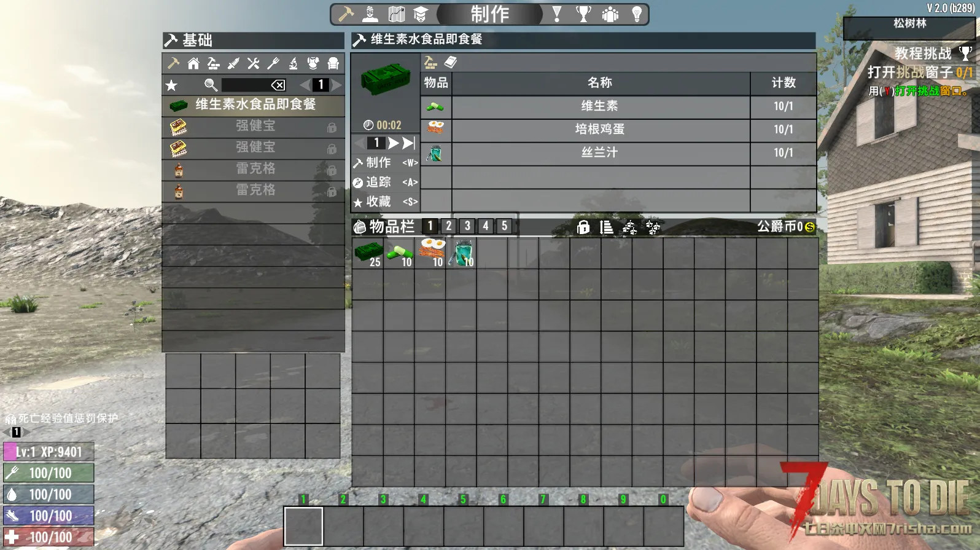Open the crafting hammer tab in top bar

[346, 14]
